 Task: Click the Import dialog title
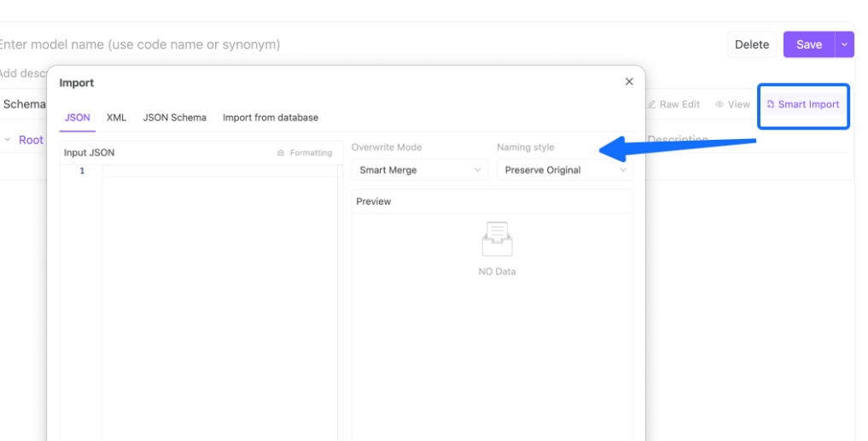tap(77, 83)
